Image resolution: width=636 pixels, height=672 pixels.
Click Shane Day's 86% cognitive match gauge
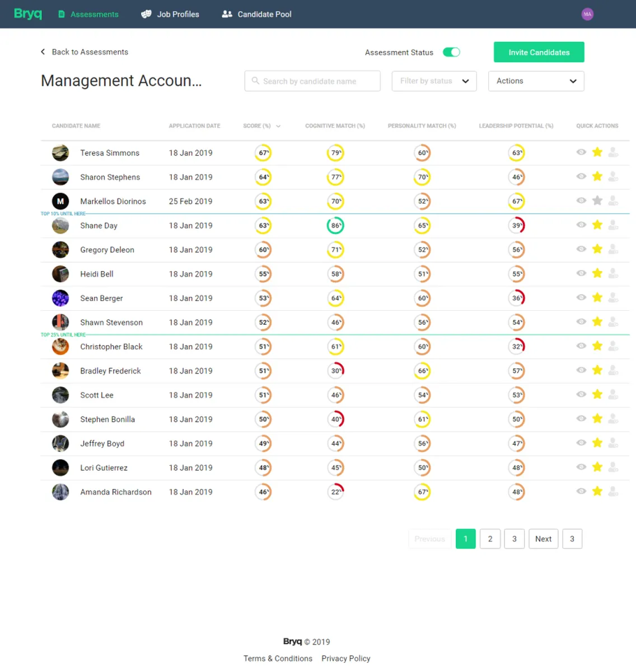click(335, 225)
